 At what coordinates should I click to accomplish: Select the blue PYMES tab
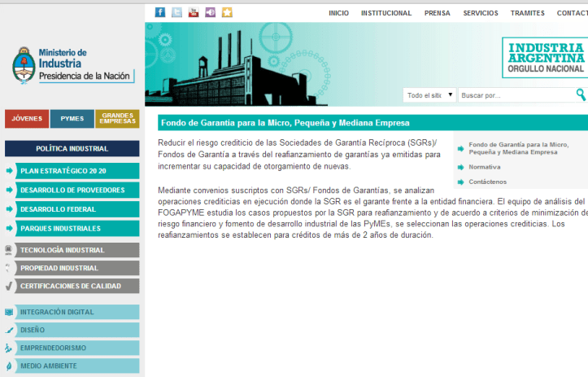coord(72,119)
